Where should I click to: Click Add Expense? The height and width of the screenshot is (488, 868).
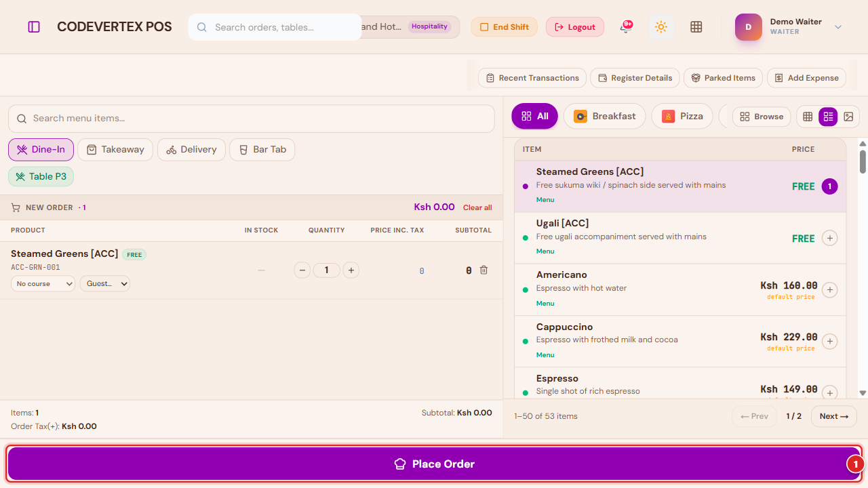pos(806,78)
